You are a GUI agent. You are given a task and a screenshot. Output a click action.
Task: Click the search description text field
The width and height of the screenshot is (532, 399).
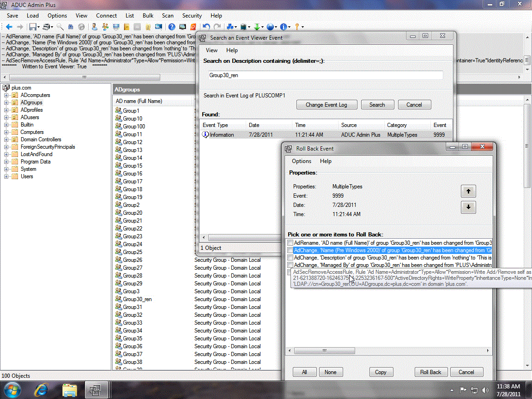[x=326, y=75]
